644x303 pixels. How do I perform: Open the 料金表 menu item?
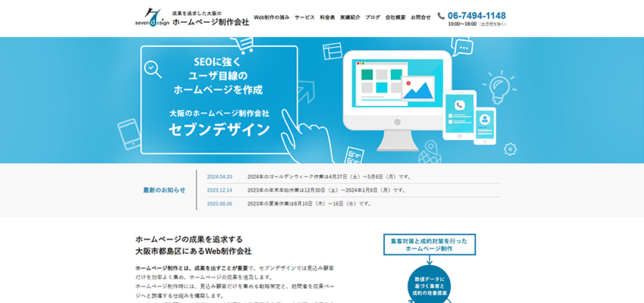coord(327,17)
